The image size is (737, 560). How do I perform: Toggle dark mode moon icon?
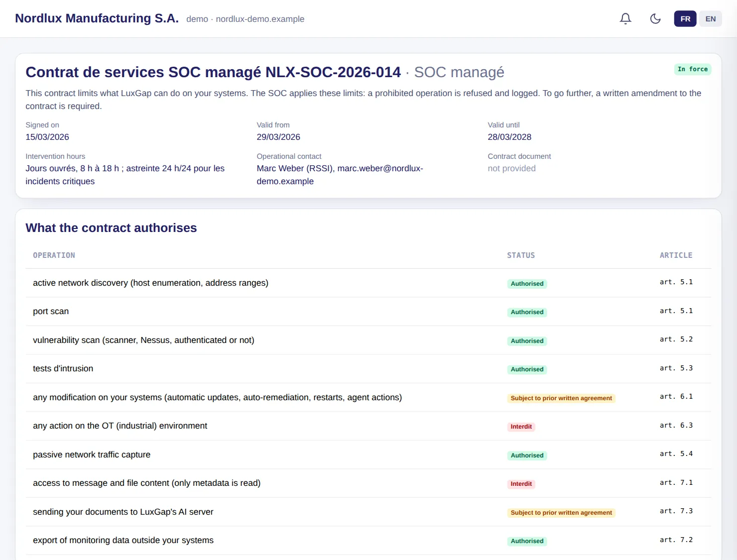pyautogui.click(x=655, y=19)
